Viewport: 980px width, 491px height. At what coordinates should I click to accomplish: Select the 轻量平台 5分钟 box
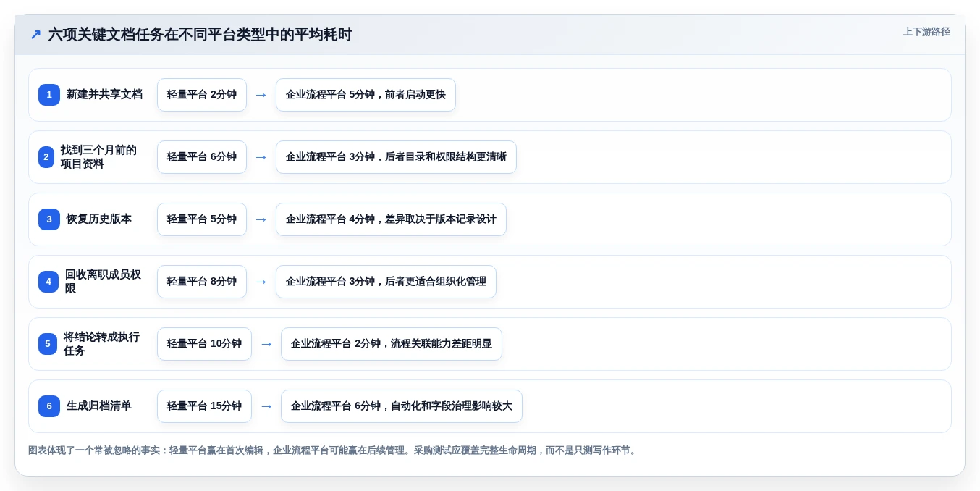coord(202,219)
